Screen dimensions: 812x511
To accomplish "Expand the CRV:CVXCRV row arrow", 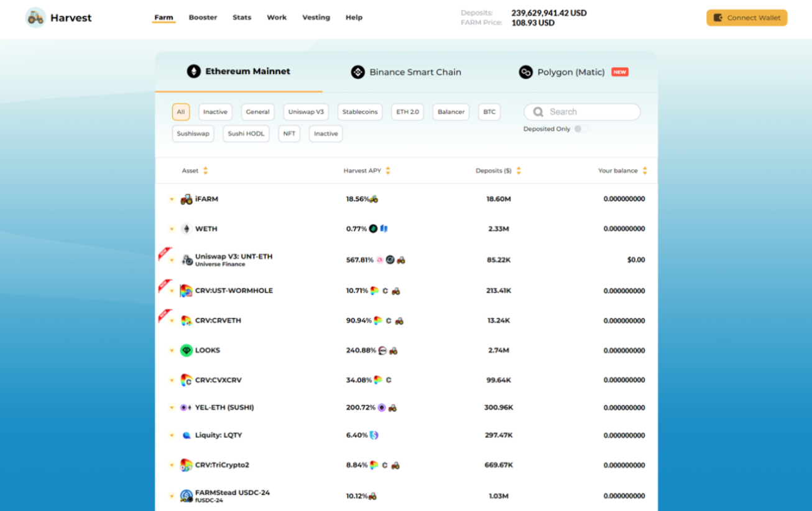I will pos(172,380).
